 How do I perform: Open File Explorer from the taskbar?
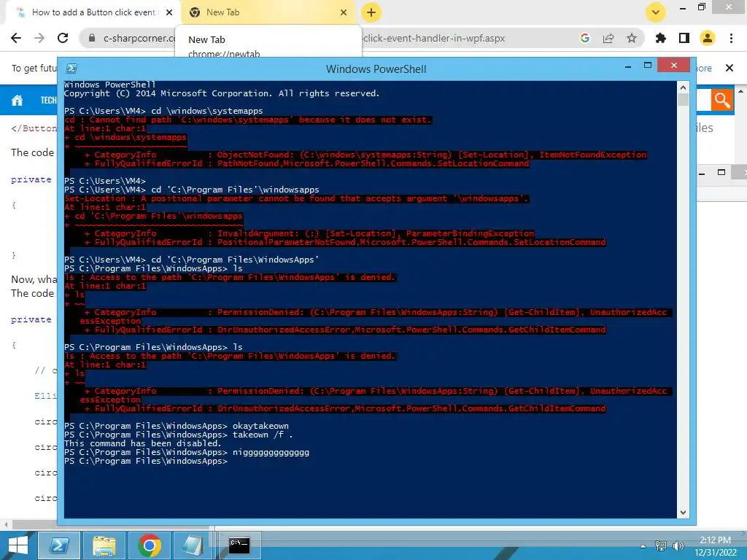[x=104, y=545]
